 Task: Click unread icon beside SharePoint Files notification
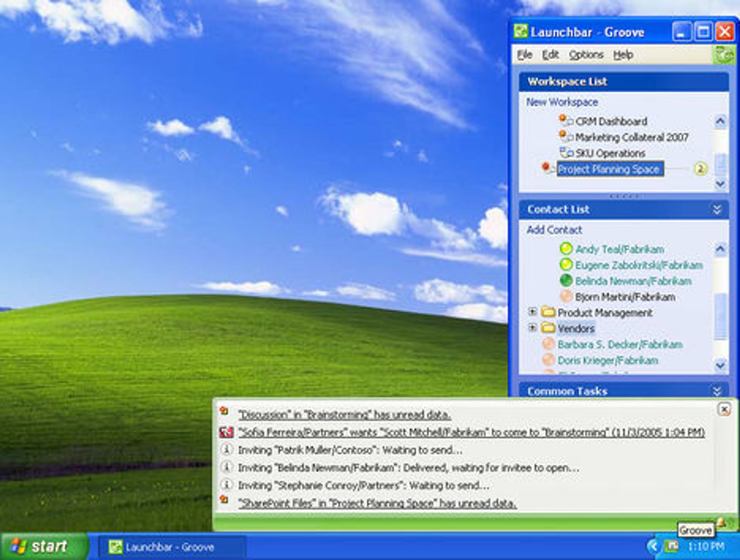224,500
